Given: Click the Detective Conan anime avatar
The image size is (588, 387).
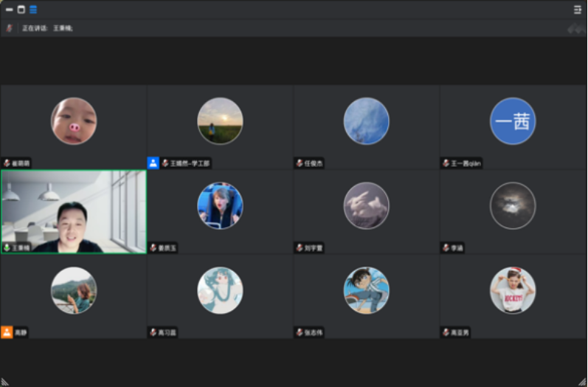Looking at the screenshot, I should (x=367, y=290).
